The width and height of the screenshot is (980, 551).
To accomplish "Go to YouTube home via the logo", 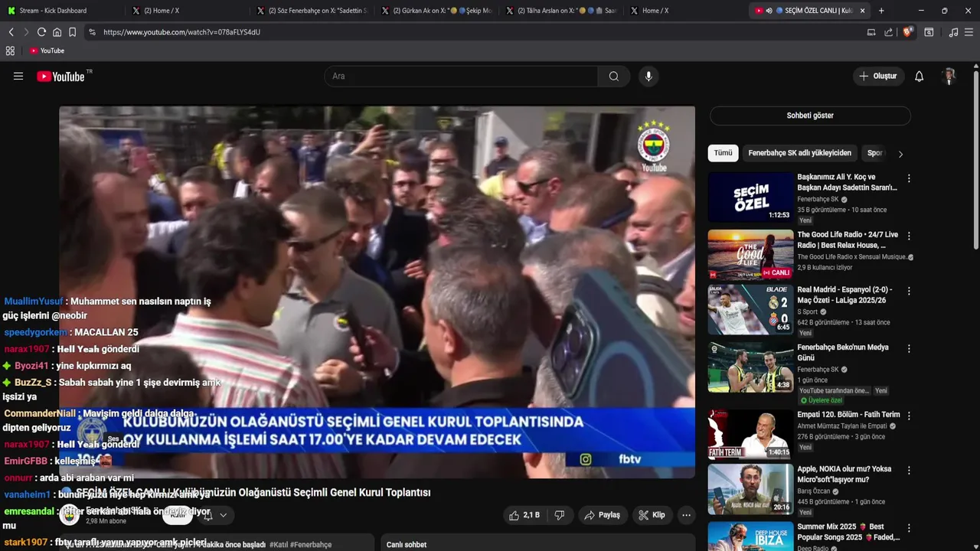I will tap(60, 77).
